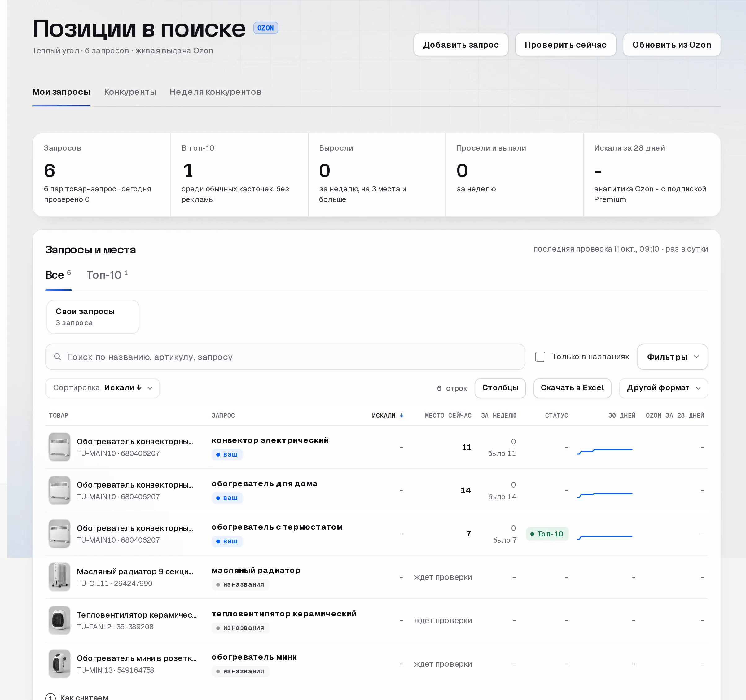Click ждет проверки in масляный радиатор row
Image resolution: width=746 pixels, height=700 pixels.
point(443,577)
